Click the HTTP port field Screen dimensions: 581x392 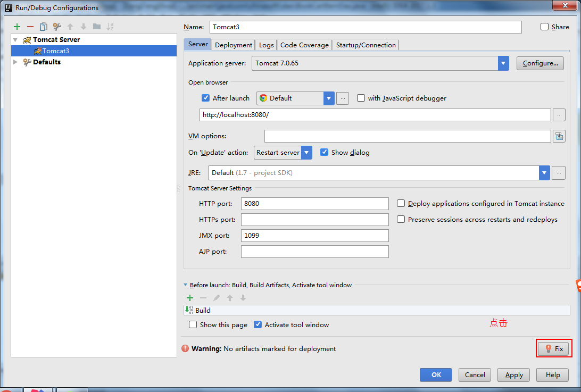tap(315, 203)
